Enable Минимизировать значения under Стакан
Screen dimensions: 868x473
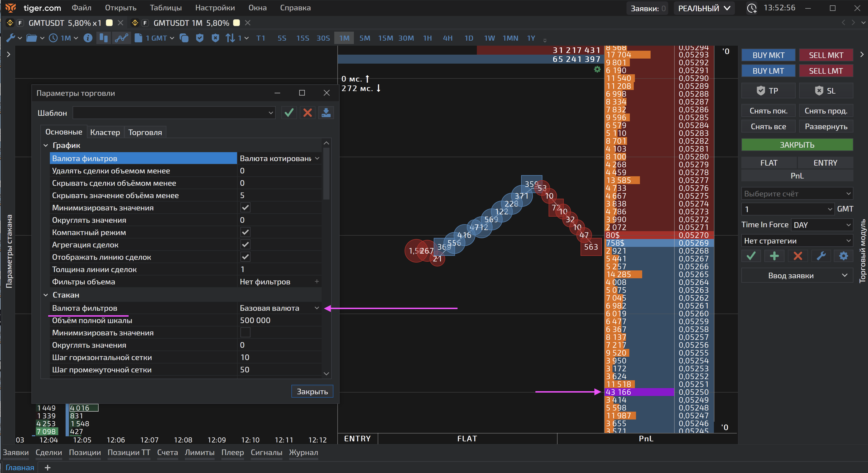pos(245,333)
